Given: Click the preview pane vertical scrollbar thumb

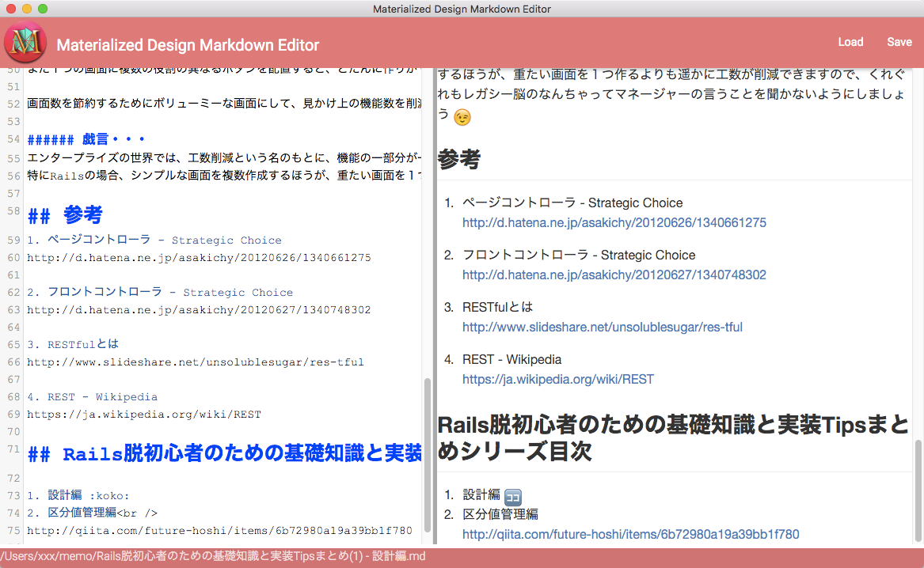Looking at the screenshot, I should [x=918, y=491].
